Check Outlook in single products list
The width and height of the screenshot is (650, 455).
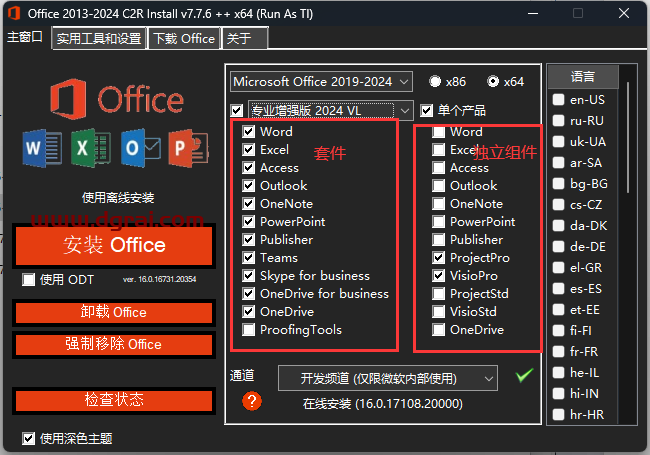(x=438, y=186)
